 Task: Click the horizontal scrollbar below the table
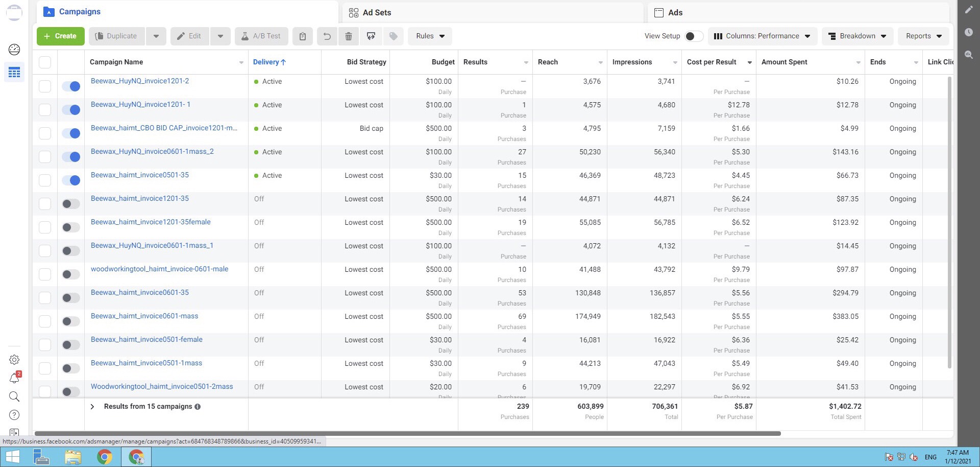point(407,434)
